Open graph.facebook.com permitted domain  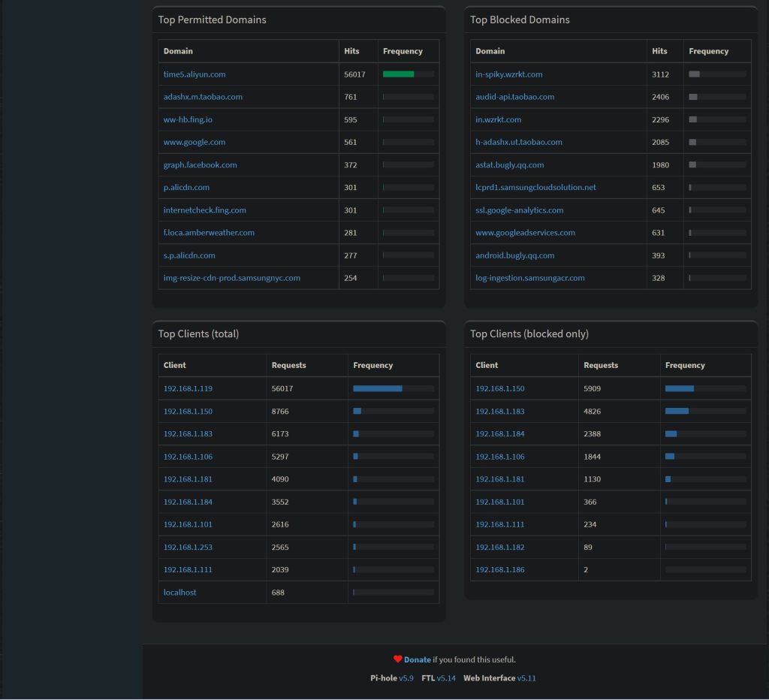[x=200, y=165]
